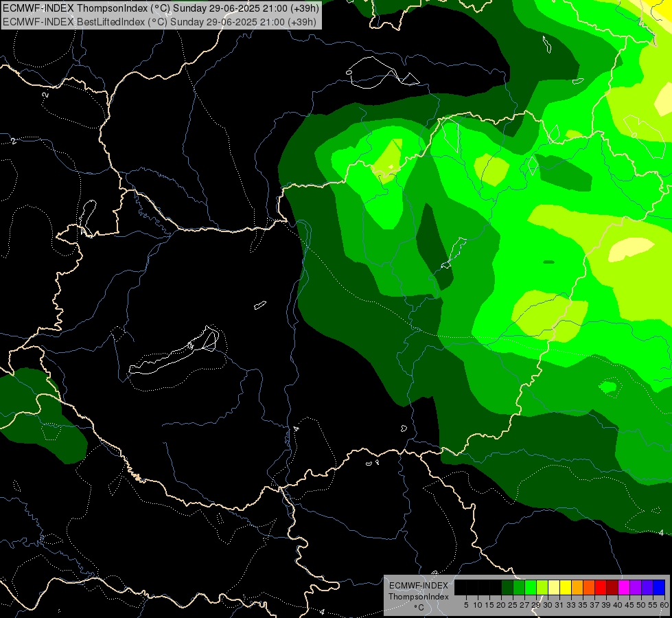This screenshot has width=672, height=618.
Task: Pick the pure yellow 31–33 legend swatch
Action: [566, 587]
